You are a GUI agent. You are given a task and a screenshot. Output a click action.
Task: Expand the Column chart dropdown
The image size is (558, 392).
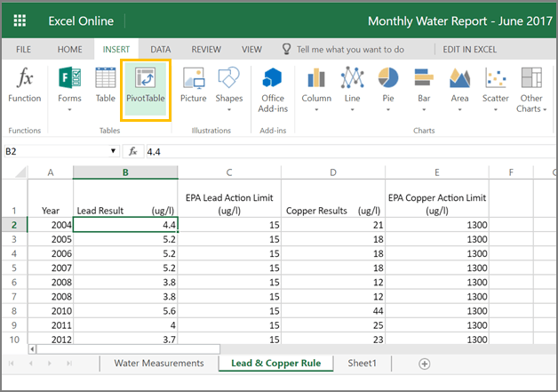point(316,109)
